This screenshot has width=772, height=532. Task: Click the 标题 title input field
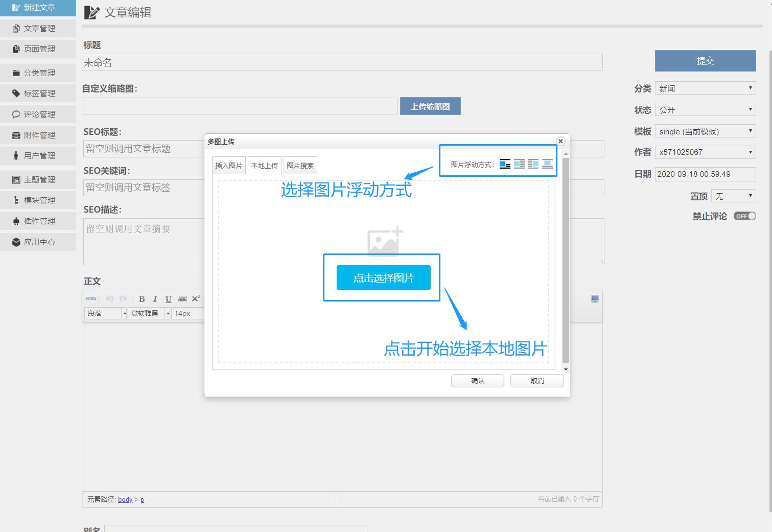(342, 62)
